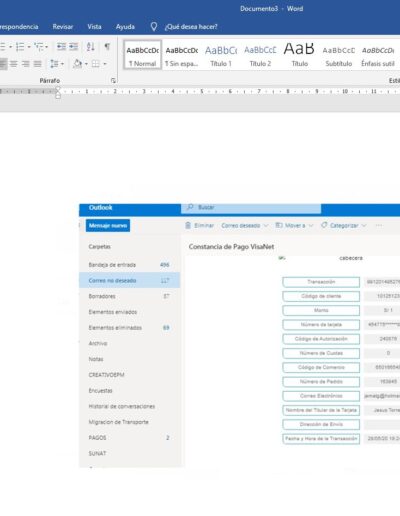Click the shading paint bucket icon
This screenshot has width=400, height=516.
pos(77,63)
